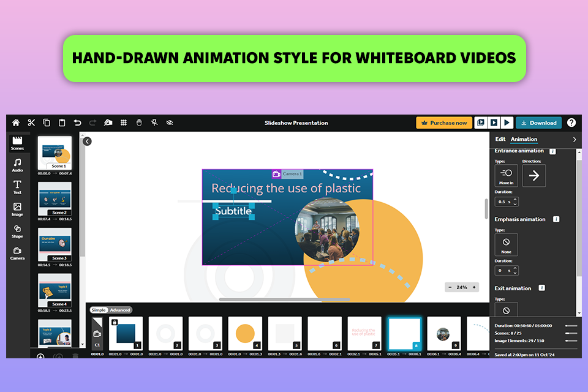Viewport: 588px width, 392px height.
Task: Collapse the properties panel with the chevron
Action: tap(574, 140)
